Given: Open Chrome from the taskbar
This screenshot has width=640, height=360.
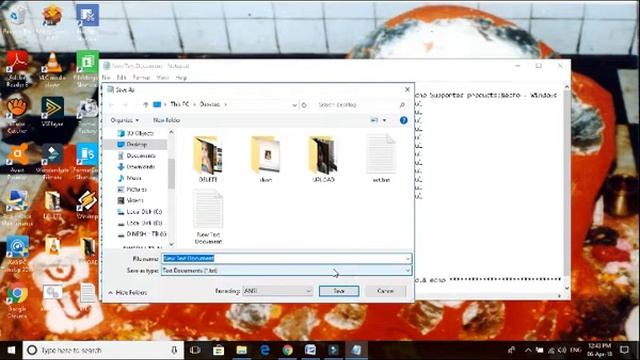Looking at the screenshot, I should [x=288, y=350].
